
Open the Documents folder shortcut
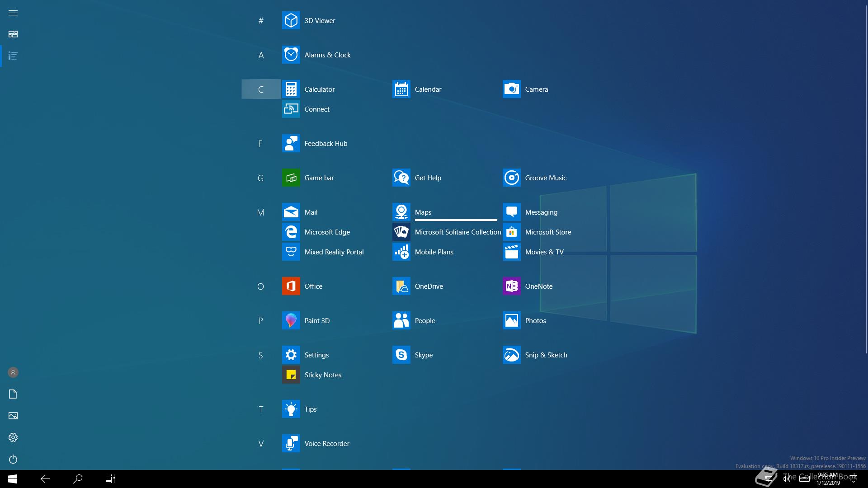click(13, 394)
